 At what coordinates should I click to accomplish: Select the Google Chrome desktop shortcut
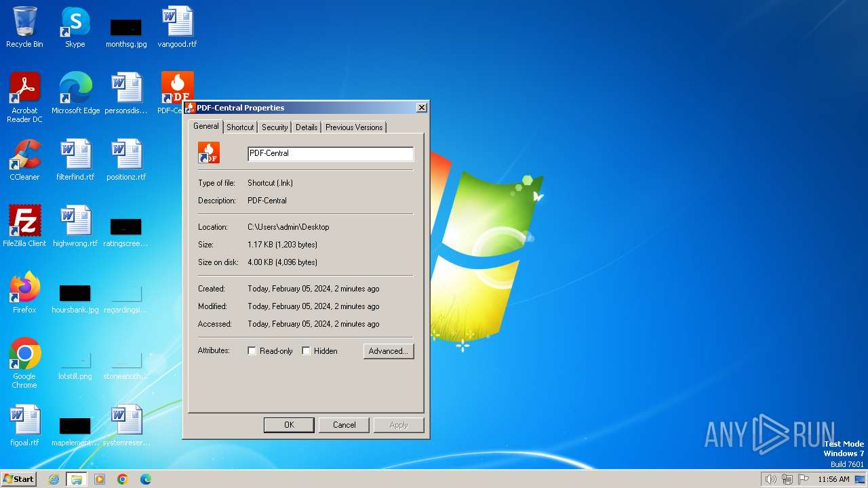coord(24,363)
